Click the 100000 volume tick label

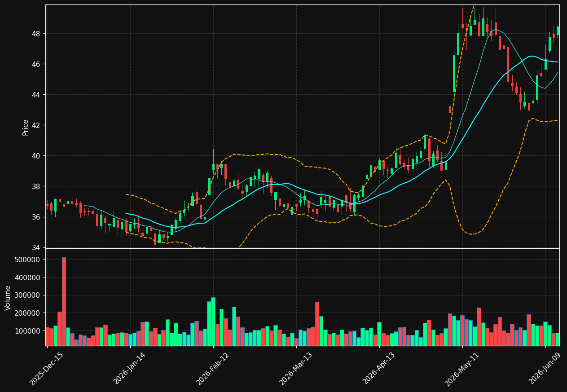click(x=28, y=331)
